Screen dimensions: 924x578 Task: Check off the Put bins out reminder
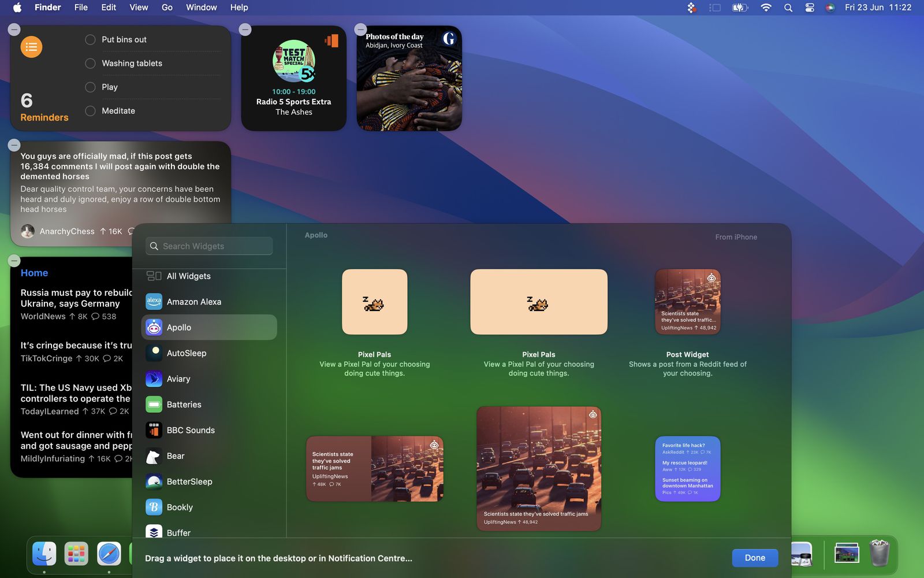pyautogui.click(x=90, y=39)
